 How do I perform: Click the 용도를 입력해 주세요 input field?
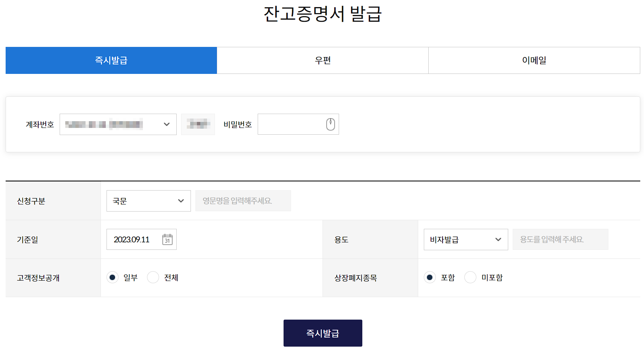[560, 239]
